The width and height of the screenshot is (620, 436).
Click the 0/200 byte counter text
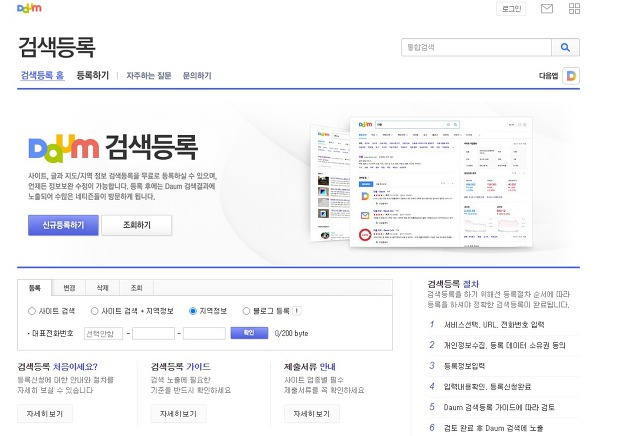point(291,333)
